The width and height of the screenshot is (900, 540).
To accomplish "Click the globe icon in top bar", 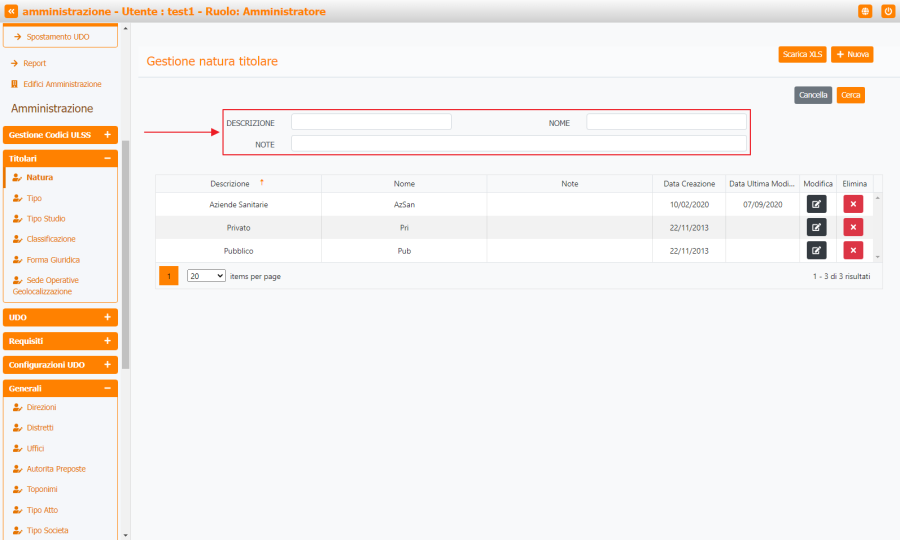I will pyautogui.click(x=865, y=11).
